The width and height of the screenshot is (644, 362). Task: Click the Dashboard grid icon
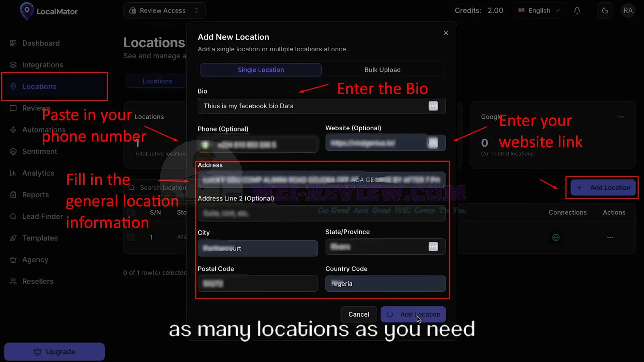(x=13, y=43)
